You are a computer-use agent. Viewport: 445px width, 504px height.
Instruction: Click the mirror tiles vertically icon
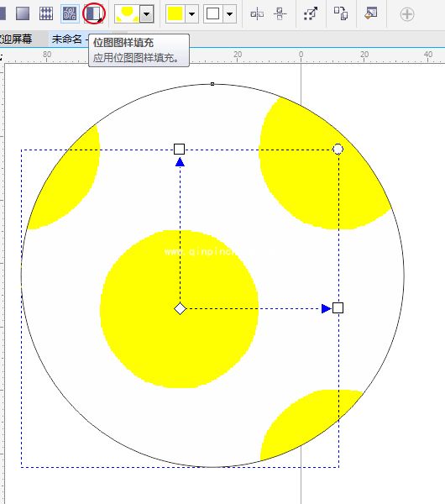[280, 13]
